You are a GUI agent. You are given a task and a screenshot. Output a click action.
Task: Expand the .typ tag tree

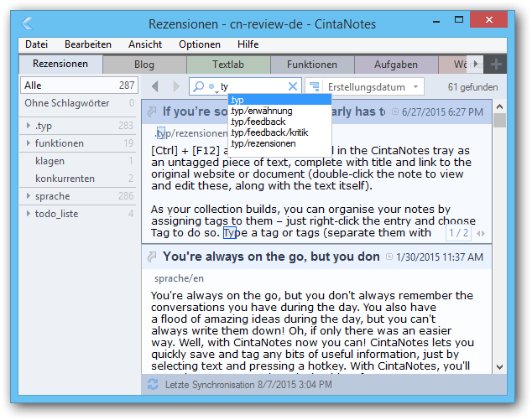pos(29,126)
